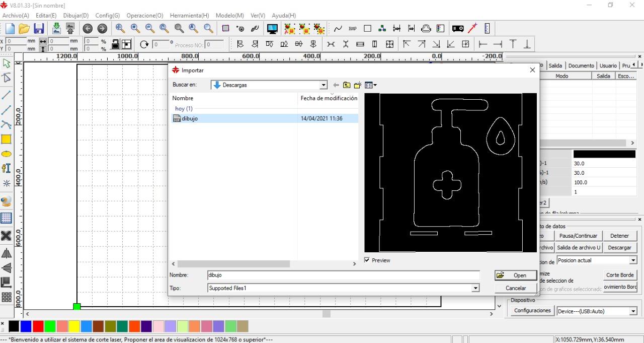Click the Import icon with green down arrow
Screen dimensions: 644x343
click(x=56, y=29)
